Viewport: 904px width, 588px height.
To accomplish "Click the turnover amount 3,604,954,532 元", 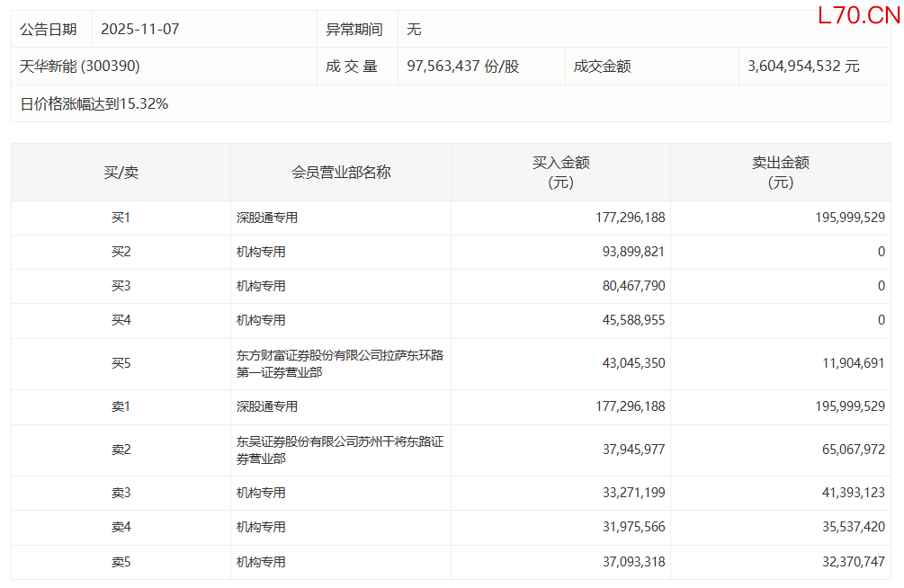I will point(803,67).
